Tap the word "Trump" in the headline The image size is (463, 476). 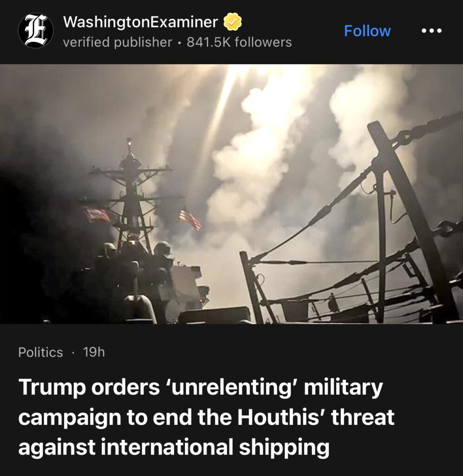[52, 388]
